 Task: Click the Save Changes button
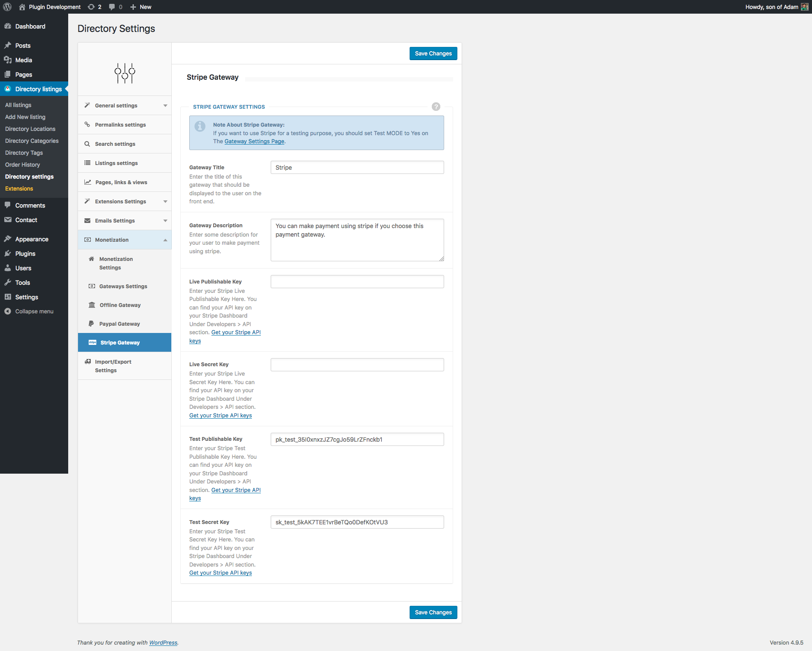pos(433,53)
